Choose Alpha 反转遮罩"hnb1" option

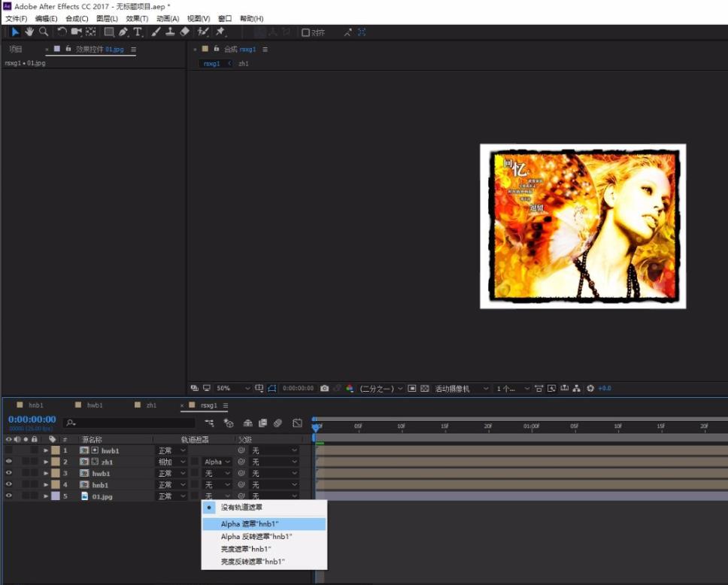(264, 536)
